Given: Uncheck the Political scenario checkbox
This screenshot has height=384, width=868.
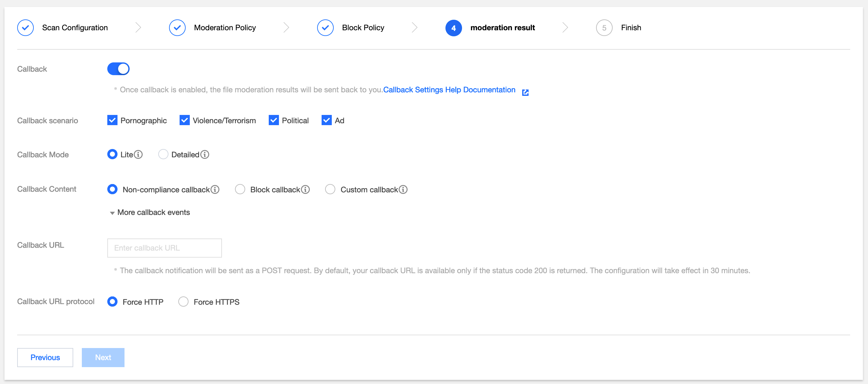Looking at the screenshot, I should click(x=274, y=120).
